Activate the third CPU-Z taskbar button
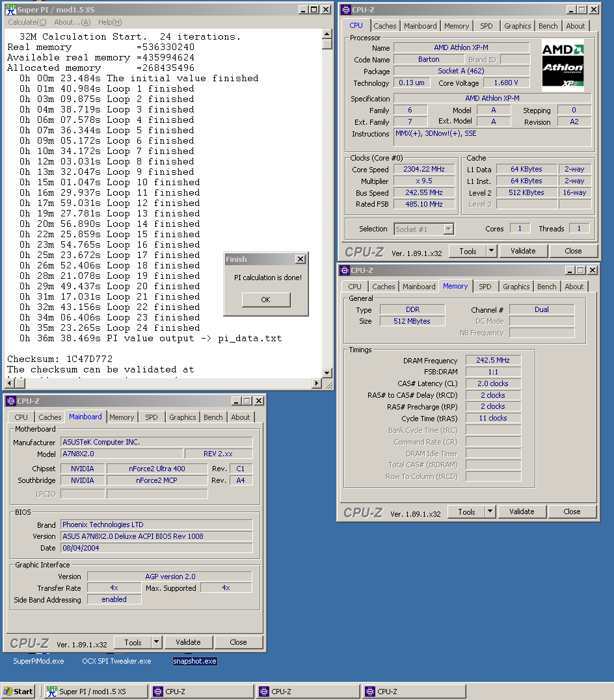The width and height of the screenshot is (614, 700). tap(414, 692)
